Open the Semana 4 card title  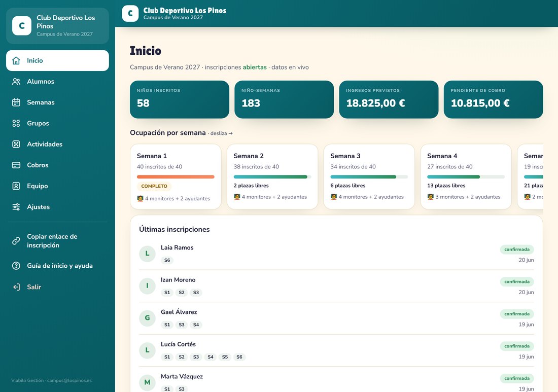[442, 156]
